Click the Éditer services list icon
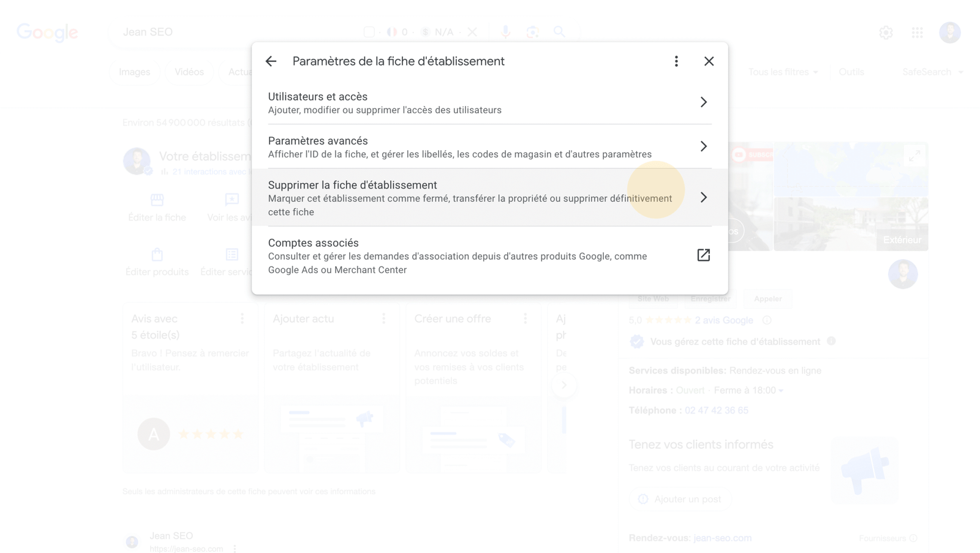This screenshot has height=553, width=980. click(x=232, y=254)
